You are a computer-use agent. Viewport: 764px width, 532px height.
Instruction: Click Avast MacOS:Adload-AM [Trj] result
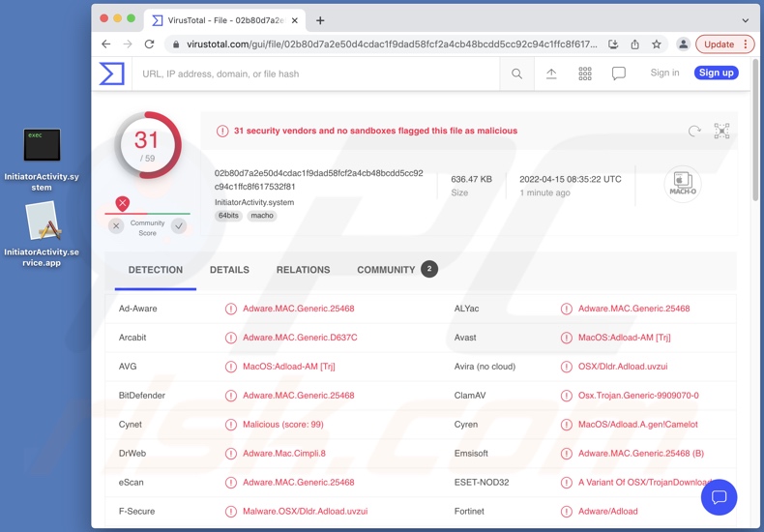[624, 338]
